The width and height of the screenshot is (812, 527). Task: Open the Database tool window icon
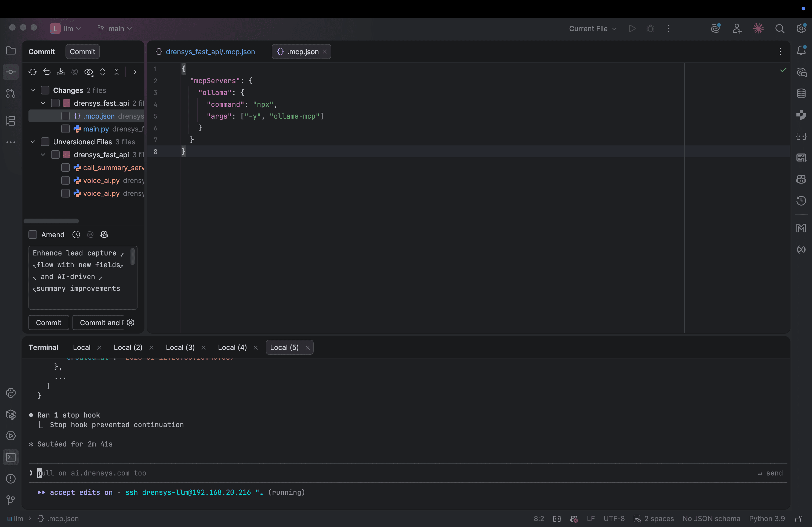(x=801, y=93)
